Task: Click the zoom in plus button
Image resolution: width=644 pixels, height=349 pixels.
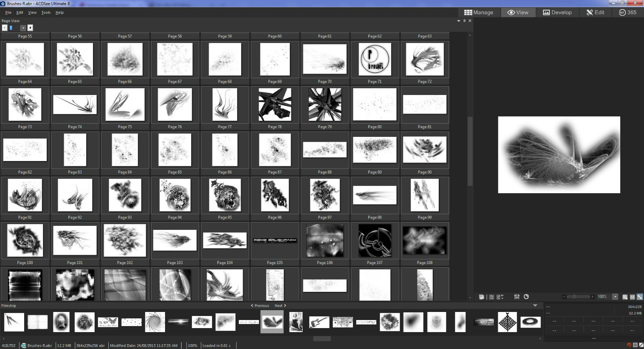Action: tap(592, 297)
